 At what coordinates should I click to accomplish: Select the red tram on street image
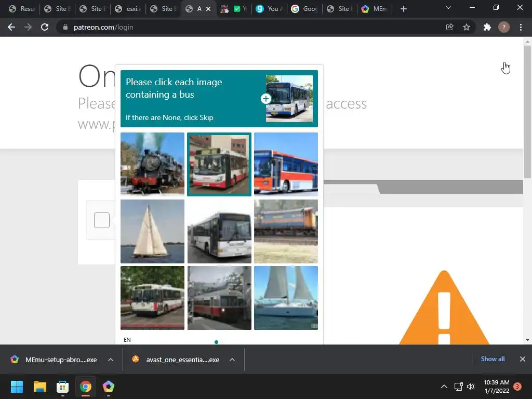(x=219, y=298)
